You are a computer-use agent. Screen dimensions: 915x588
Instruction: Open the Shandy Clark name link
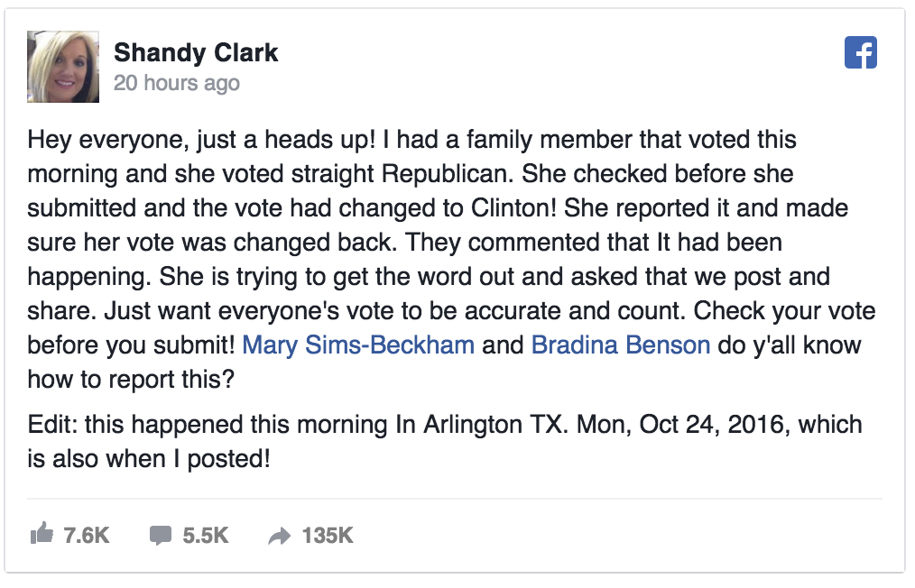[196, 52]
